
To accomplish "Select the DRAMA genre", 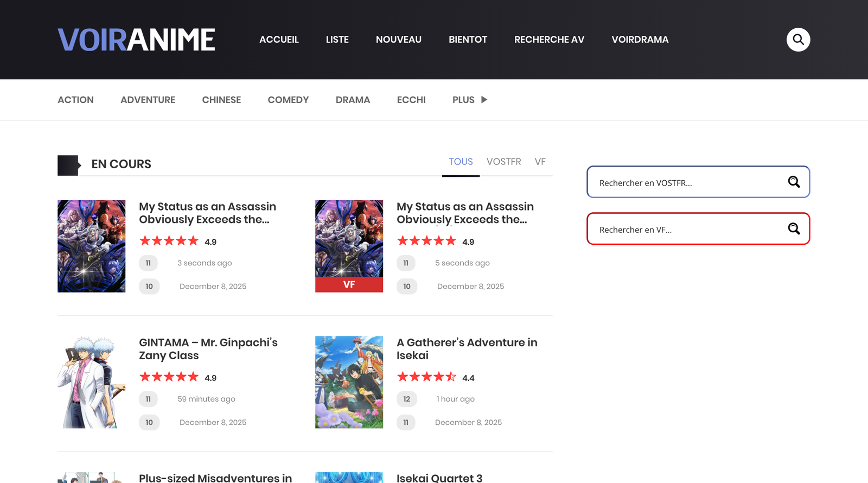I will [353, 100].
